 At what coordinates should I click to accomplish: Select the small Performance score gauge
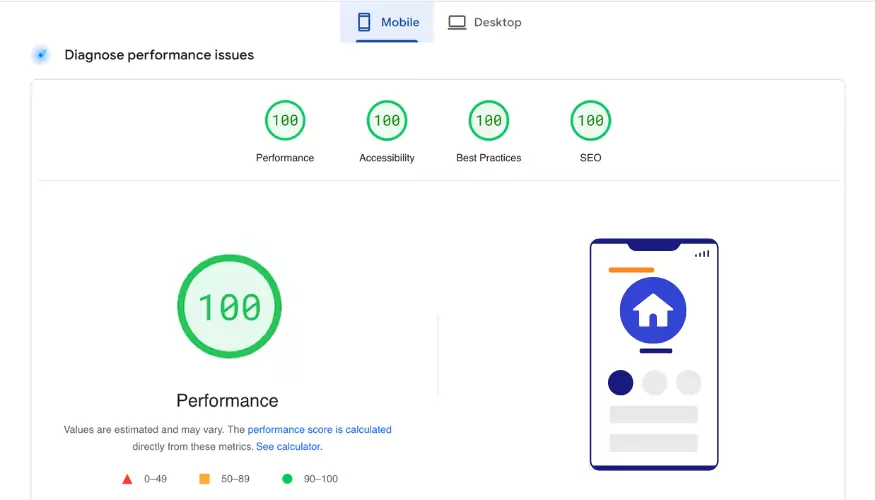pos(285,121)
